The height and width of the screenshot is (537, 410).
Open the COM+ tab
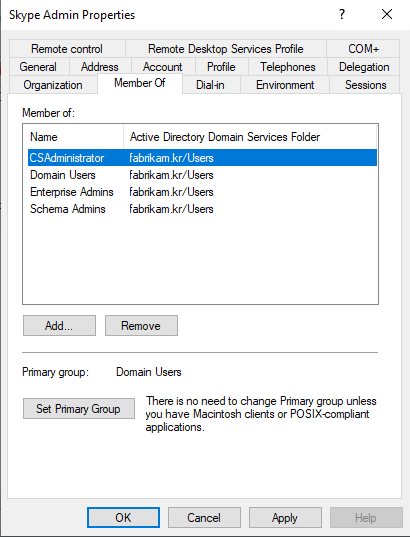click(x=363, y=49)
